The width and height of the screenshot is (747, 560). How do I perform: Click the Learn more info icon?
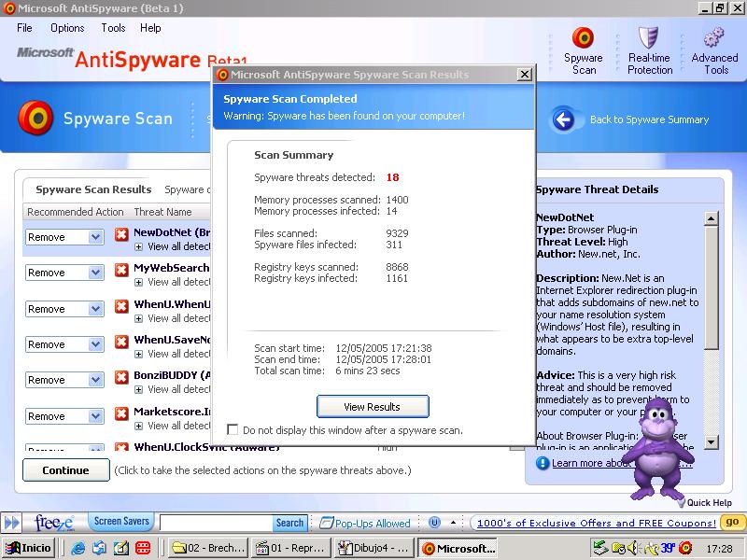pyautogui.click(x=543, y=463)
